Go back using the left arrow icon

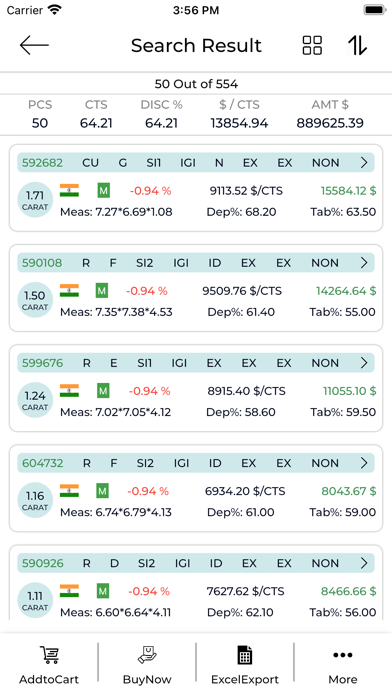click(34, 45)
